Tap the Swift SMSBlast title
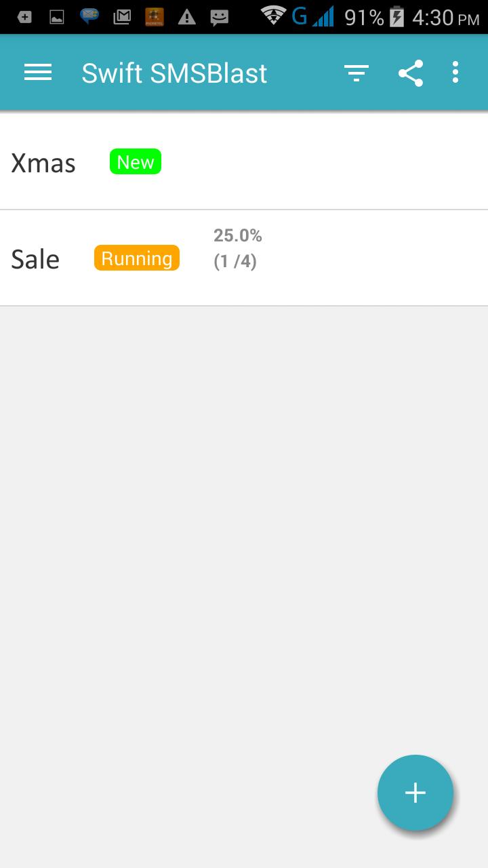This screenshot has height=868, width=488. [x=174, y=73]
